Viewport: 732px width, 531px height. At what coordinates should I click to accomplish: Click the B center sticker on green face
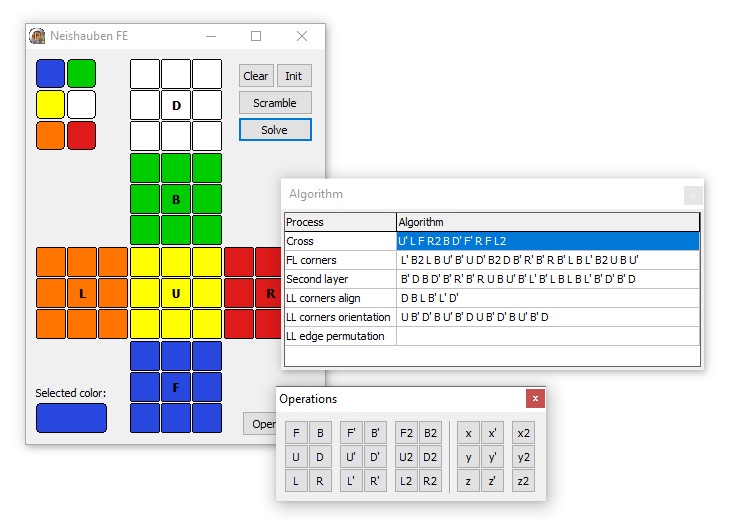point(176,199)
